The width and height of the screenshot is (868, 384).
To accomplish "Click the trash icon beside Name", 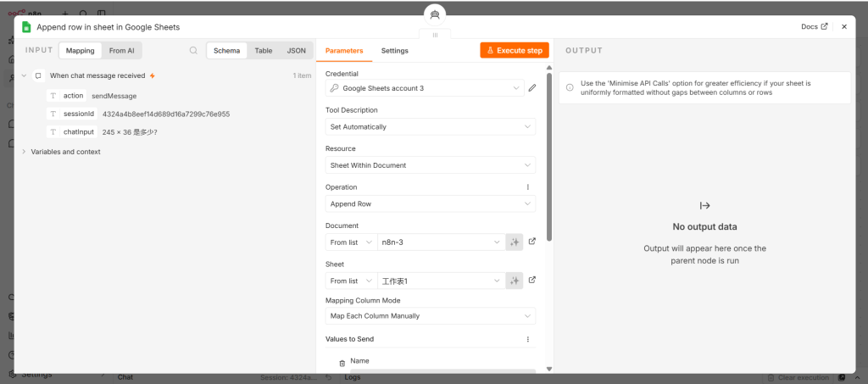I will pos(342,364).
